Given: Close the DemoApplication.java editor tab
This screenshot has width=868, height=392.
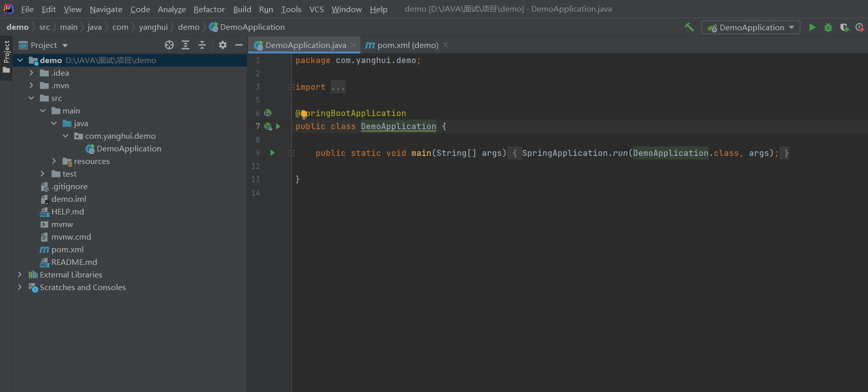Looking at the screenshot, I should click(353, 45).
